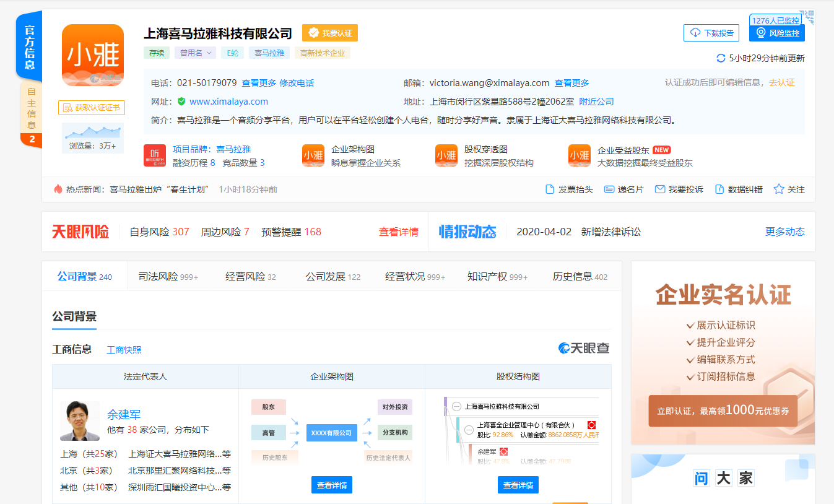Click the 数据纠错 icon
Viewport: 834px width, 504px height.
coord(719,189)
